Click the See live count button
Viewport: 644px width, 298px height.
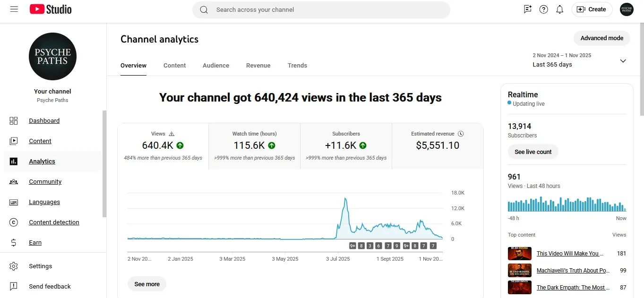533,152
